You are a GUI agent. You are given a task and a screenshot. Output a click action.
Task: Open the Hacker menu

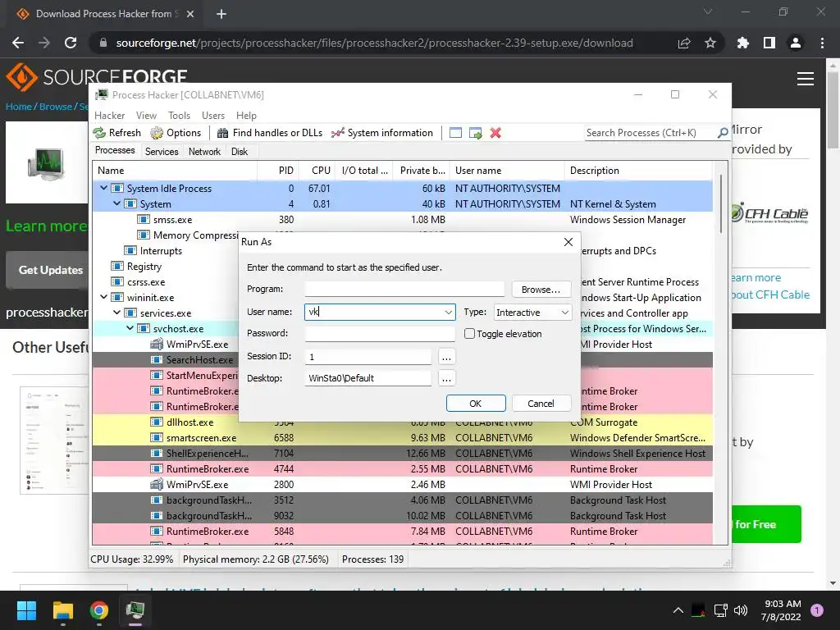pyautogui.click(x=109, y=116)
